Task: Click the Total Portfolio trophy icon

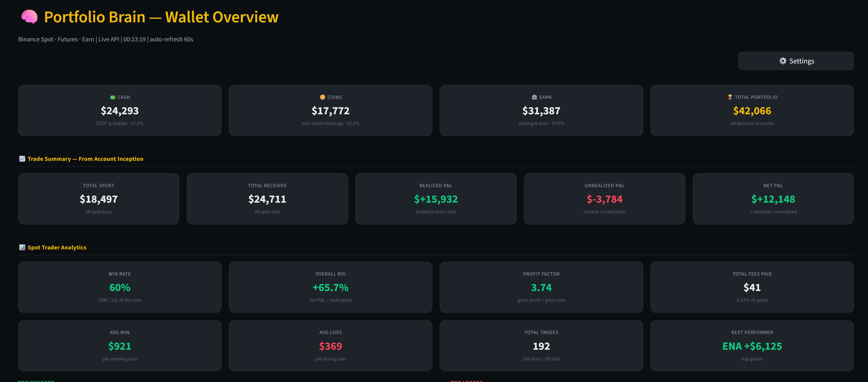Action: point(730,97)
